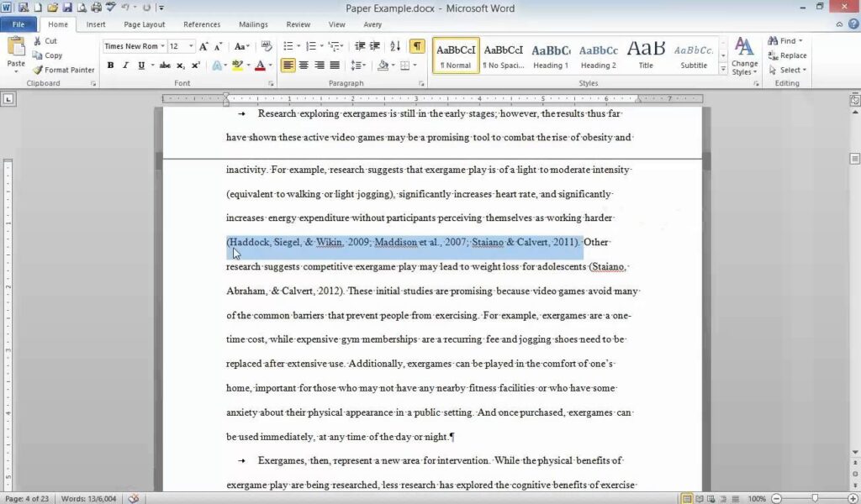Click the tab selector at the ruler's left end
Screen dimensions: 861x504
click(8, 99)
